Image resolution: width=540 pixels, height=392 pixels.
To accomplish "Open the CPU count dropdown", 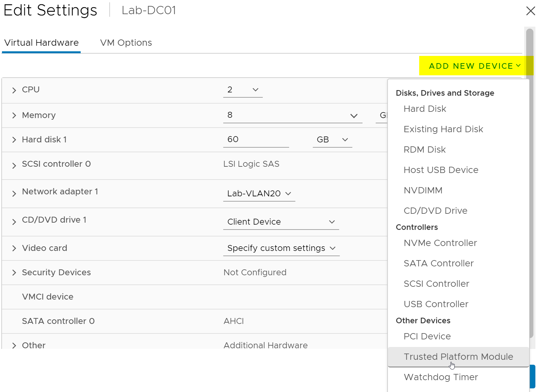I will coord(243,90).
